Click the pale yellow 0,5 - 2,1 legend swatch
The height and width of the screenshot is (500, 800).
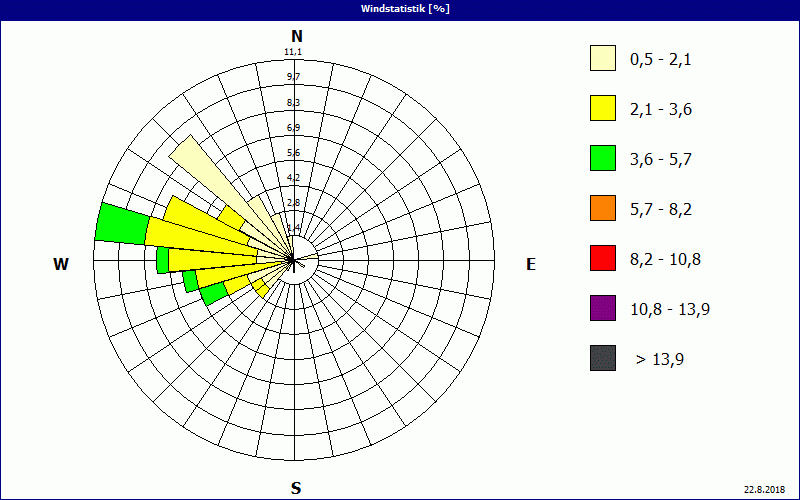coord(602,59)
